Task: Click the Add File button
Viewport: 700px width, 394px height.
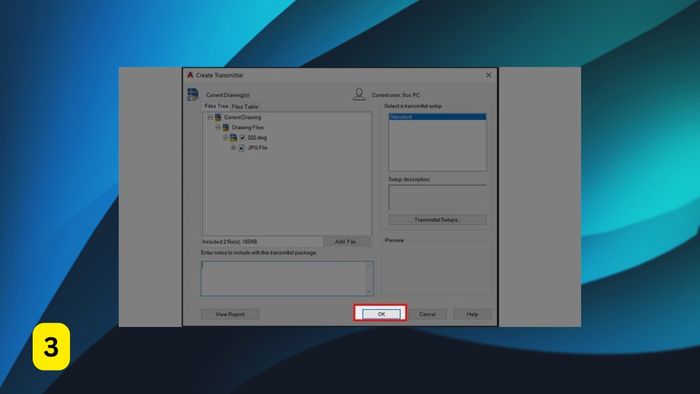Action: [x=346, y=241]
